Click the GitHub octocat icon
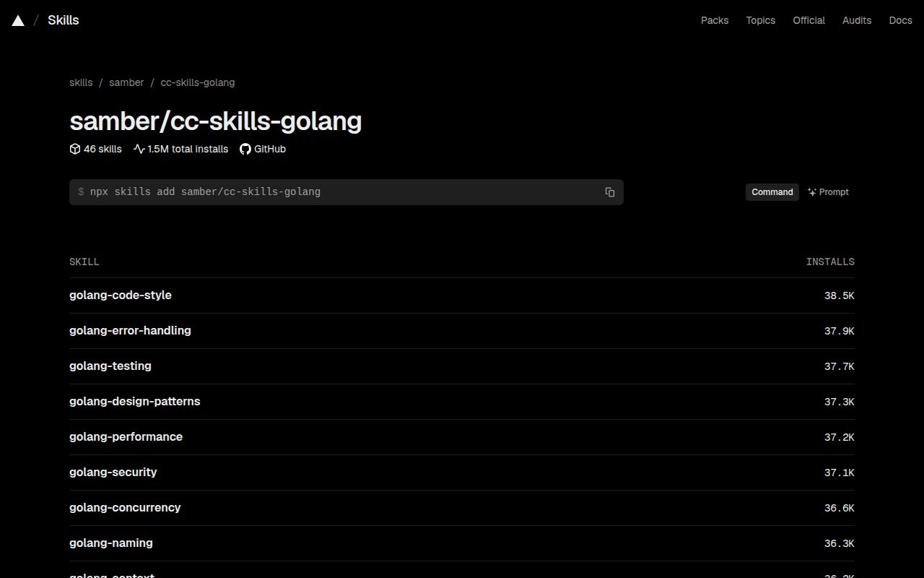This screenshot has height=578, width=924. coord(245,149)
